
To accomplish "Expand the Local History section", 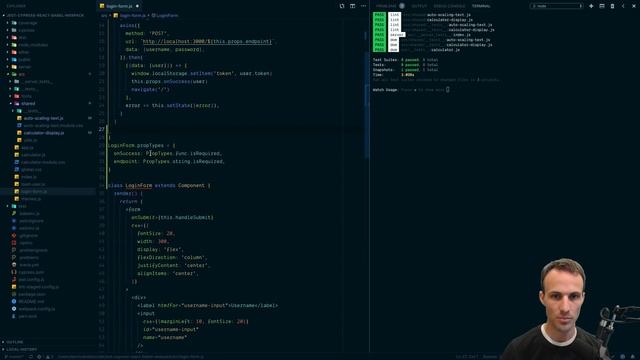I will pos(21,349).
